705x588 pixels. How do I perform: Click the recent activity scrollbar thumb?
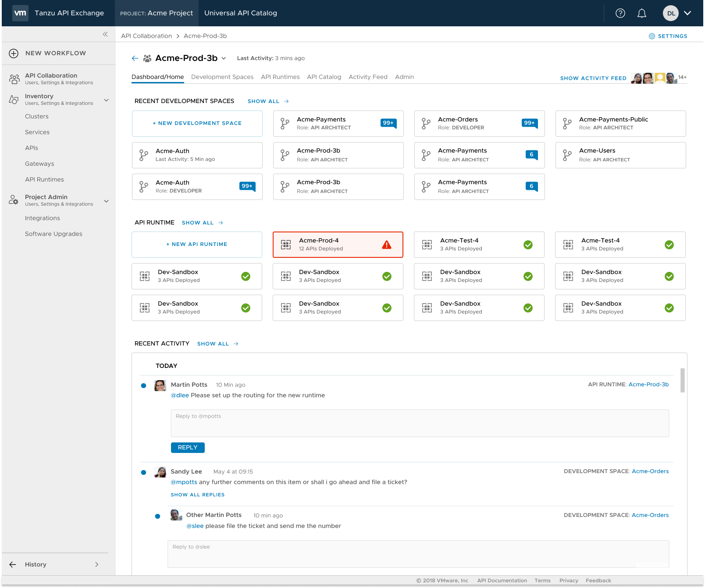click(x=682, y=380)
